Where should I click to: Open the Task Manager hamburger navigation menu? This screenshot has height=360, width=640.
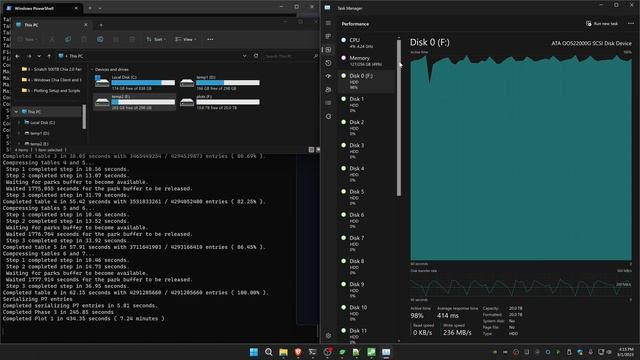[328, 23]
